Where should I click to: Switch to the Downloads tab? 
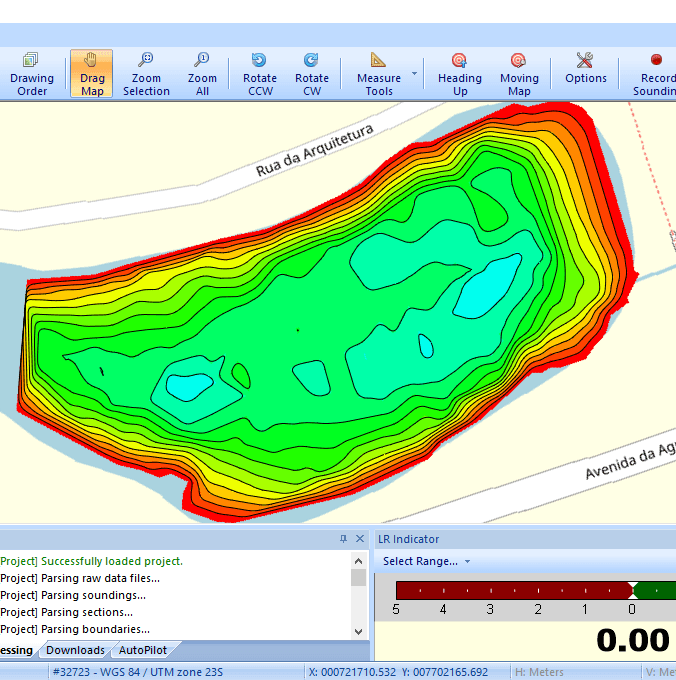tap(75, 650)
